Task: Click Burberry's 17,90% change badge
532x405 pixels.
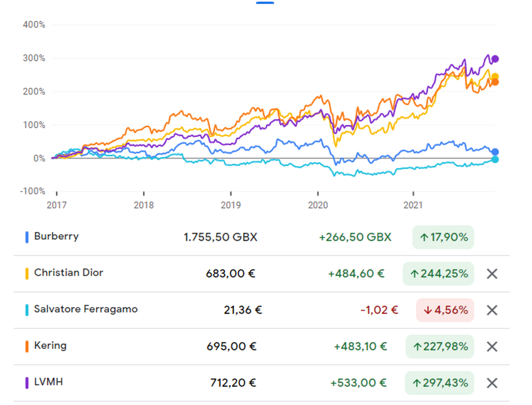Action: [443, 237]
